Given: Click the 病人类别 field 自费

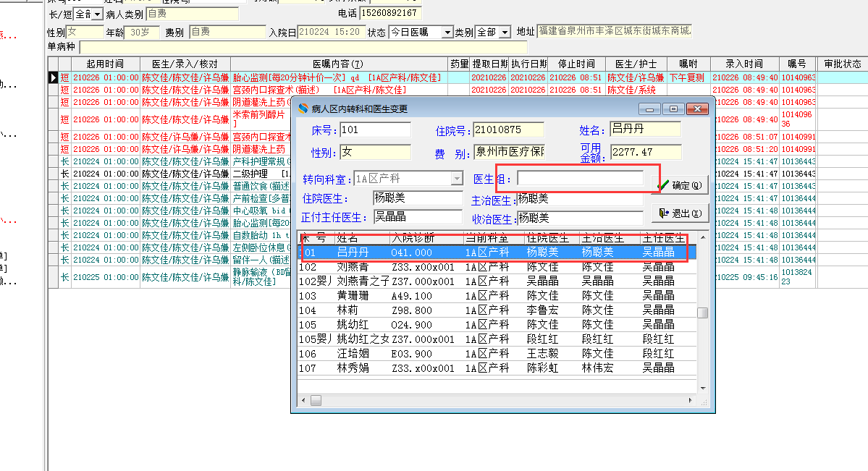Looking at the screenshot, I should [193, 14].
